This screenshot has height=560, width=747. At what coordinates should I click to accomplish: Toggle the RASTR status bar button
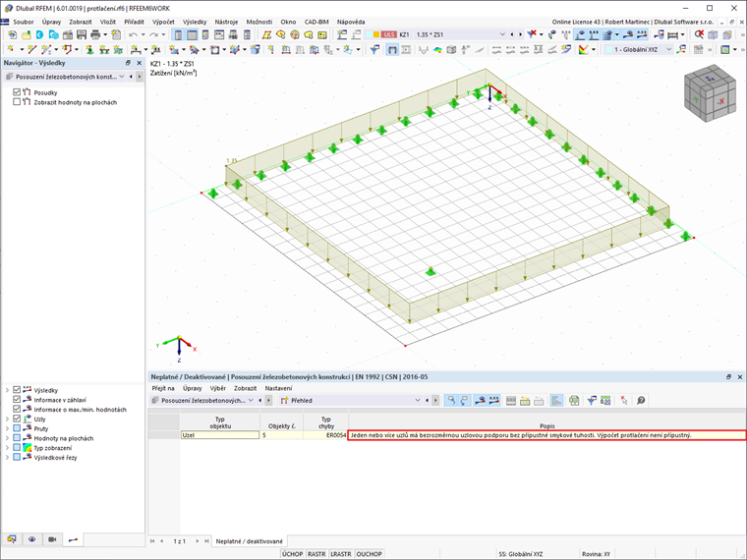[x=316, y=554]
